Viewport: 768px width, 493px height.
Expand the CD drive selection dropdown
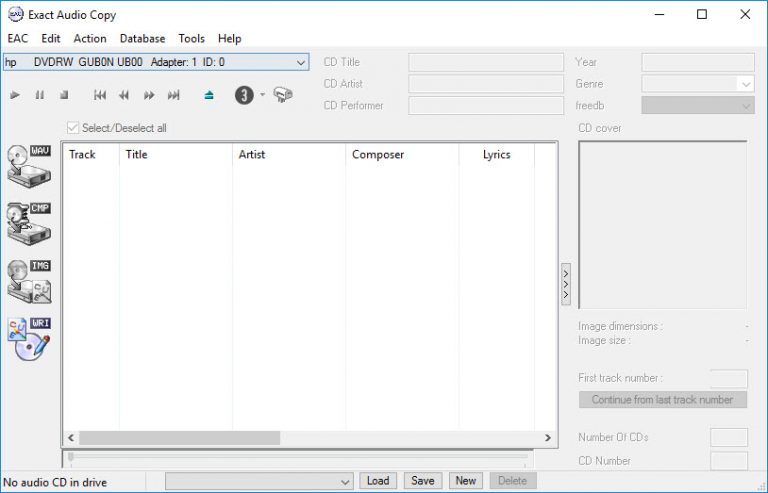[x=302, y=62]
